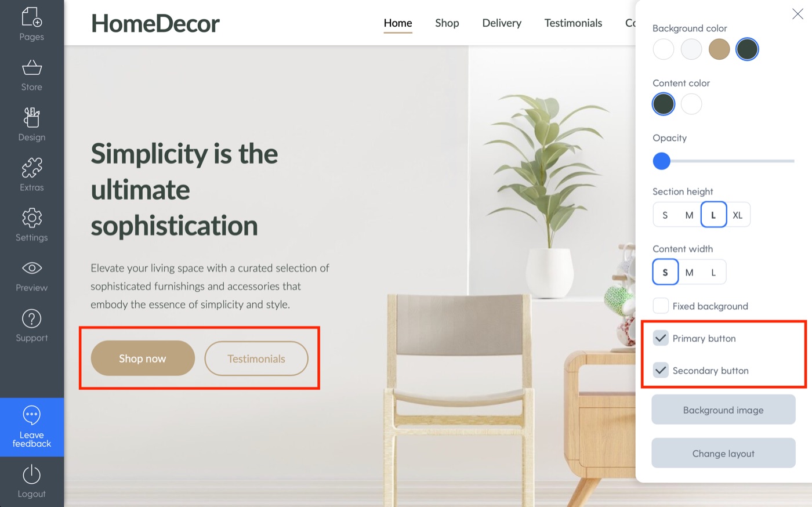This screenshot has height=507, width=812.
Task: Select XL section height
Action: point(738,215)
